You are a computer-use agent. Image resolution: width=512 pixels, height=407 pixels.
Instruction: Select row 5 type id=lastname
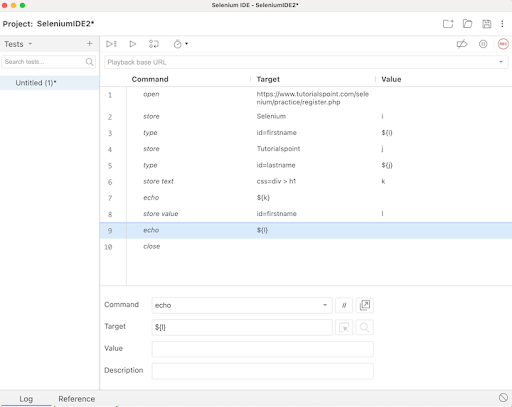coord(306,165)
